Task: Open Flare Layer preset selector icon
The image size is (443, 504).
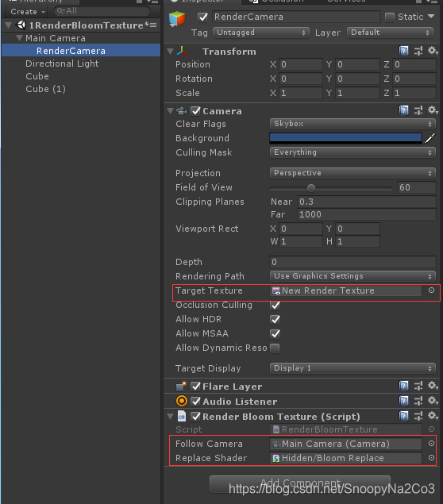Action: [x=418, y=386]
